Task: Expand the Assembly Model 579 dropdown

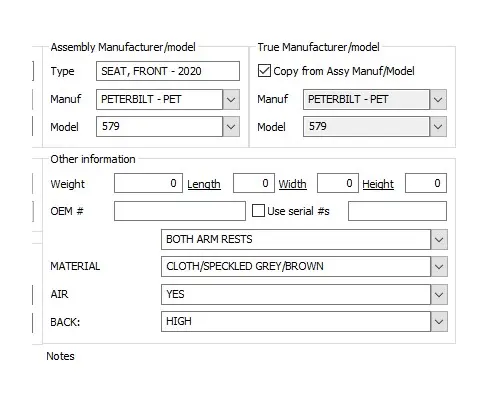Action: click(x=231, y=127)
